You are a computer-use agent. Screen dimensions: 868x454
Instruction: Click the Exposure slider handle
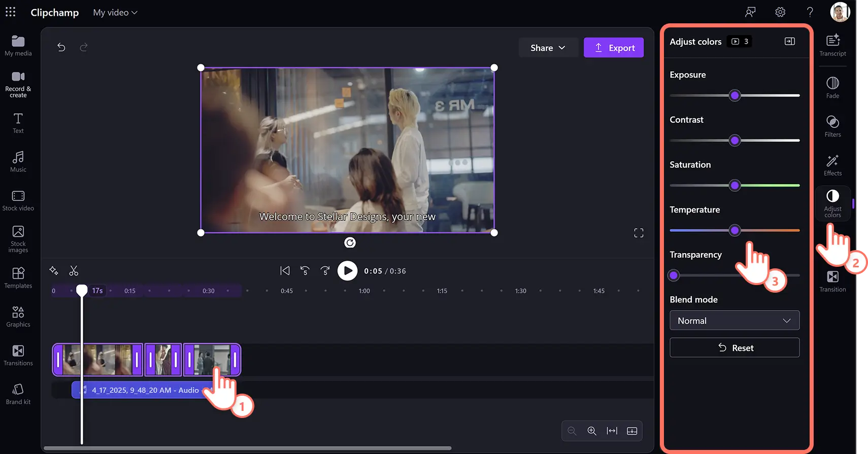735,95
